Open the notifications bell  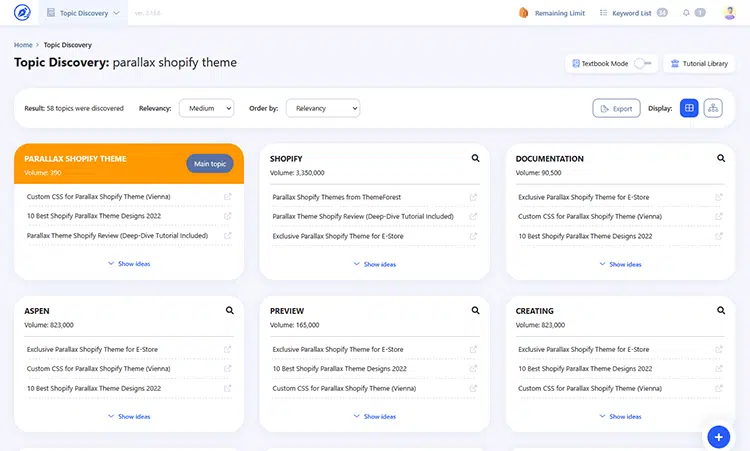click(686, 13)
